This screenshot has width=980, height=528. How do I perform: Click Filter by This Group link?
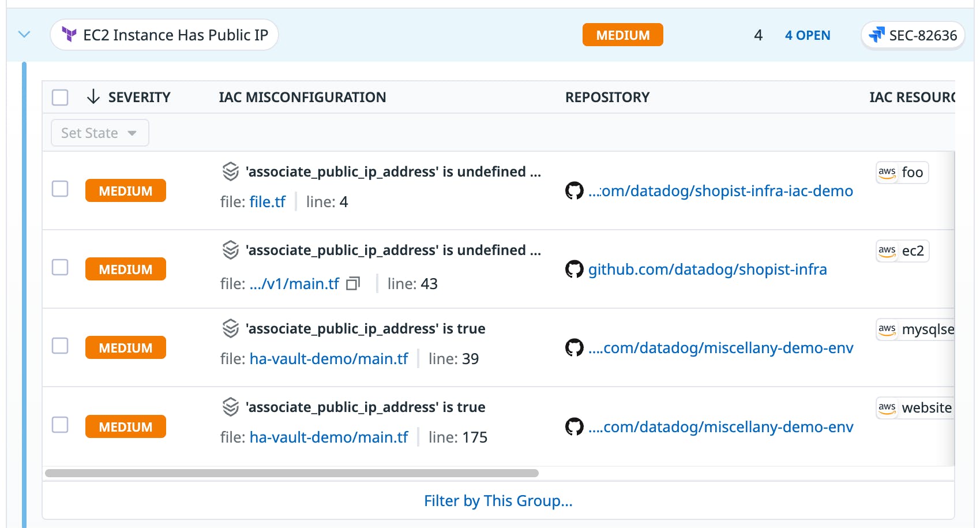[498, 500]
